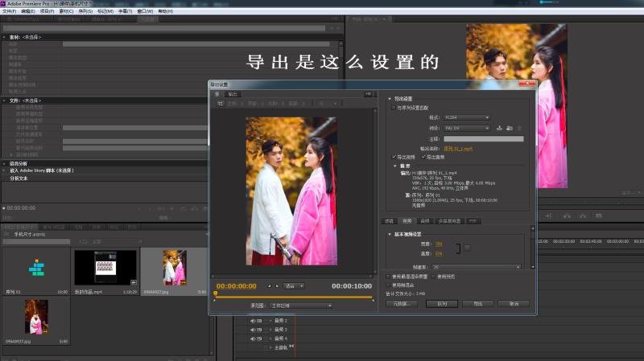644x361 pixels.
Task: Collapse the 基本视频设置 section
Action: (x=390, y=234)
